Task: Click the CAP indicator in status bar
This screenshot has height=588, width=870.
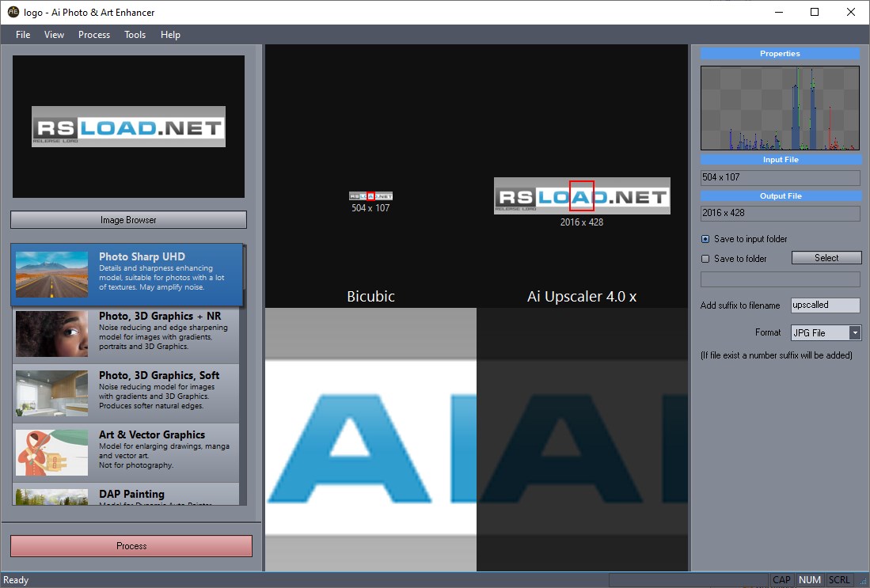Action: 781,579
